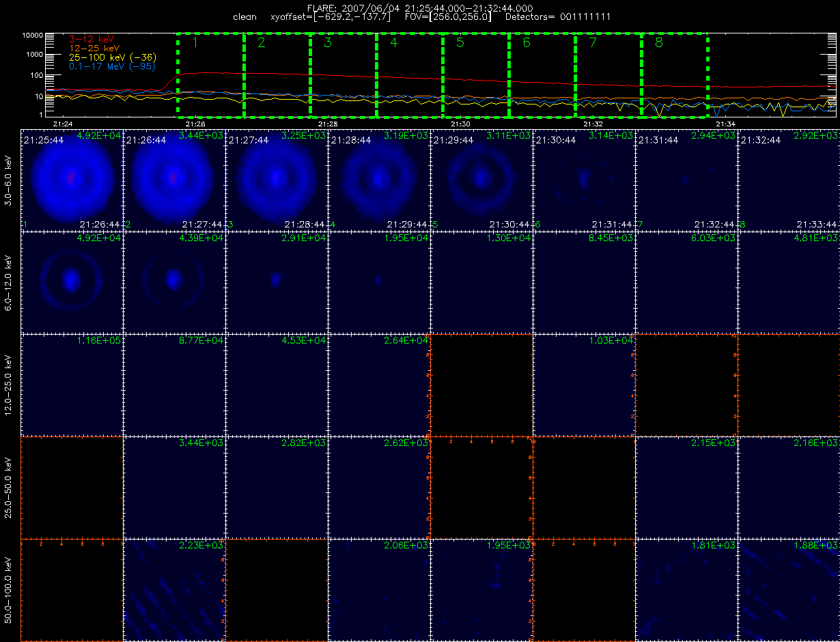Select time interval 3 in the light curve

tap(344, 74)
